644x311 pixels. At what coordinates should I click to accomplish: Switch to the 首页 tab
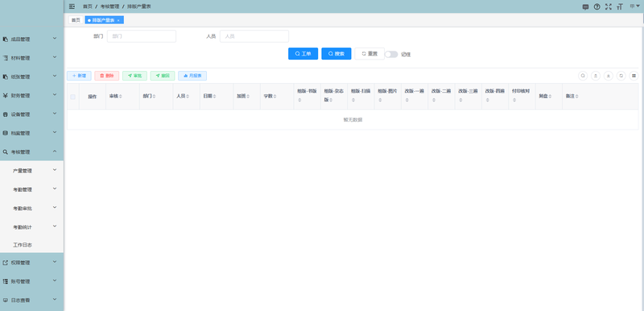(76, 20)
